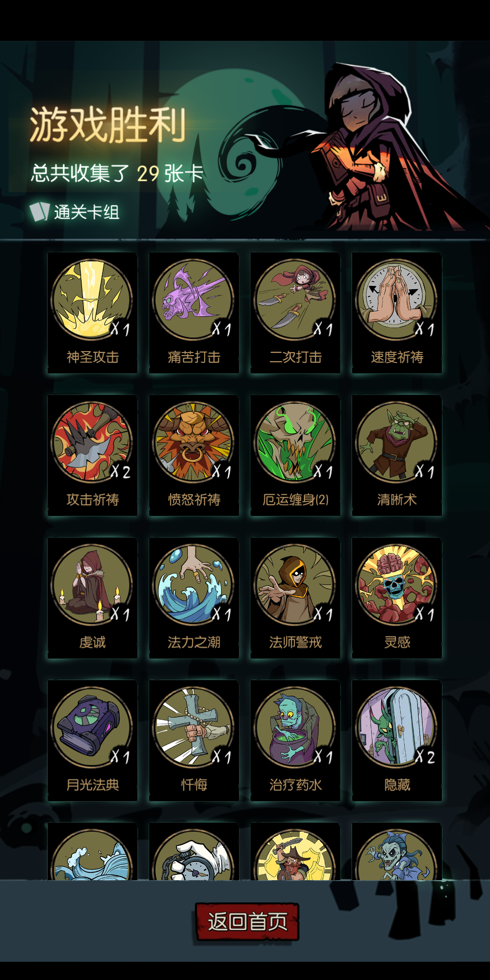Open the 痛苦打击 purple skull card
This screenshot has height=980, width=490.
194,313
